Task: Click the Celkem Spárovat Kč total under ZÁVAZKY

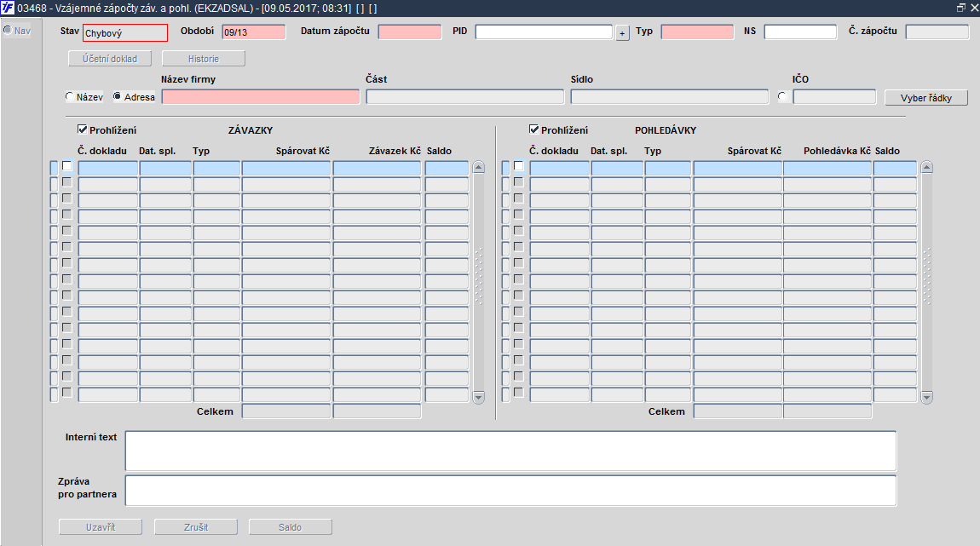Action: tap(286, 411)
